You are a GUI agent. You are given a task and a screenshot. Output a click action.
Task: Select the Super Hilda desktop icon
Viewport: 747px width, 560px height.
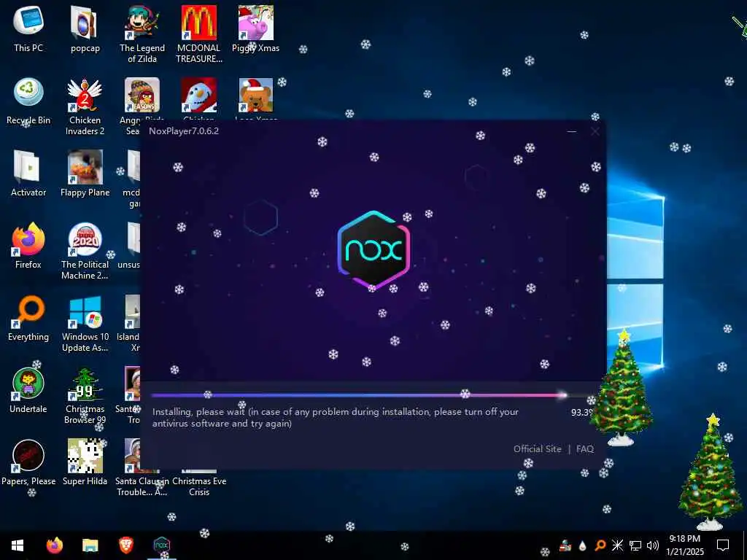click(x=85, y=462)
